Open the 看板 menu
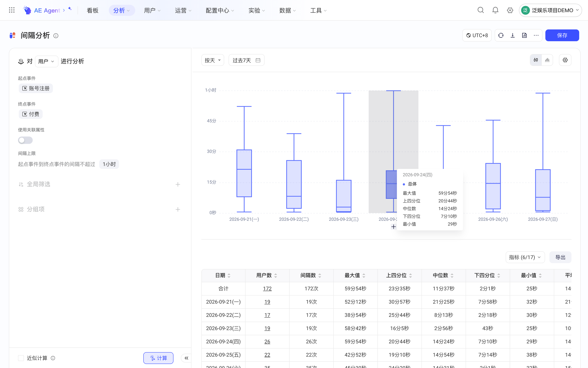The width and height of the screenshot is (588, 368). 93,10
